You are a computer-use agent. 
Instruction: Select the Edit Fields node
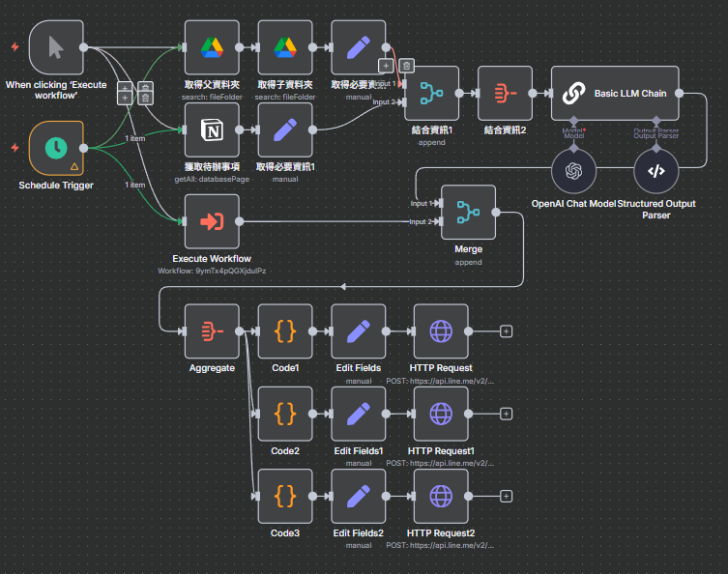pos(359,331)
